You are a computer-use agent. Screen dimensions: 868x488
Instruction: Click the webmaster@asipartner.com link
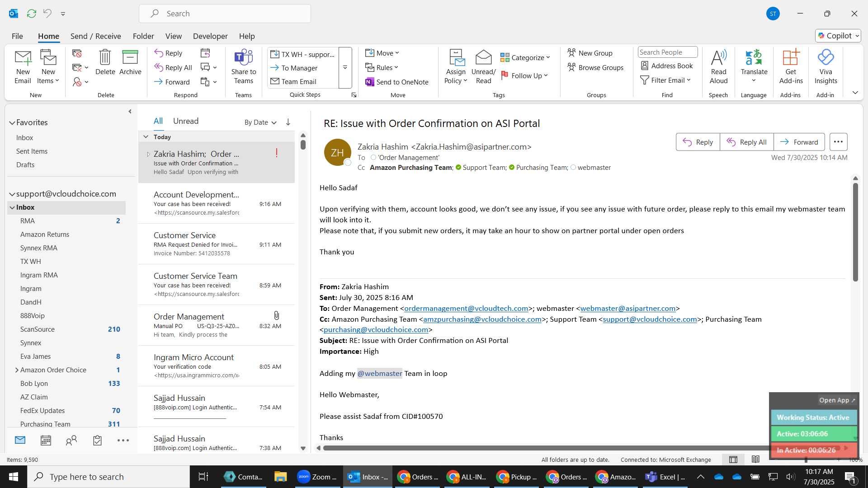[627, 308]
